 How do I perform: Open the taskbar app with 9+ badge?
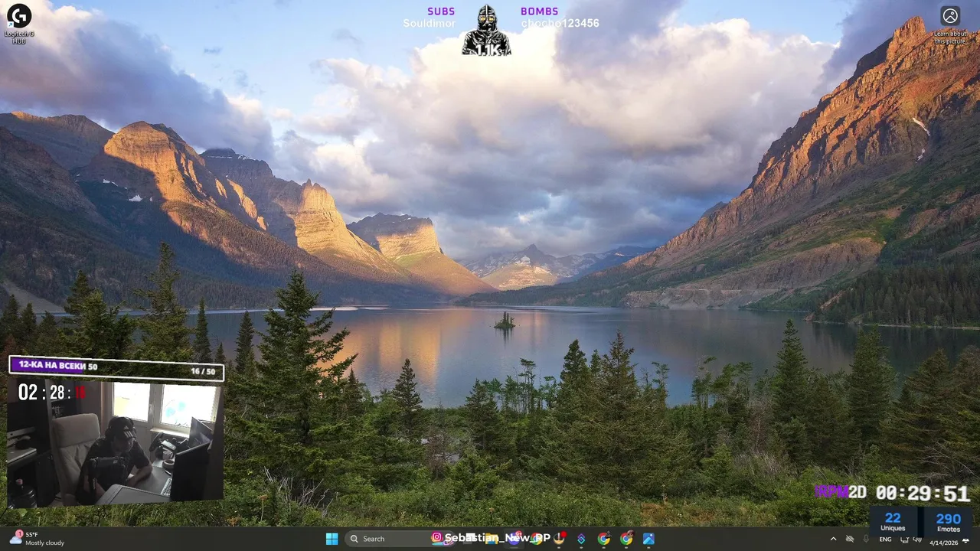click(515, 539)
